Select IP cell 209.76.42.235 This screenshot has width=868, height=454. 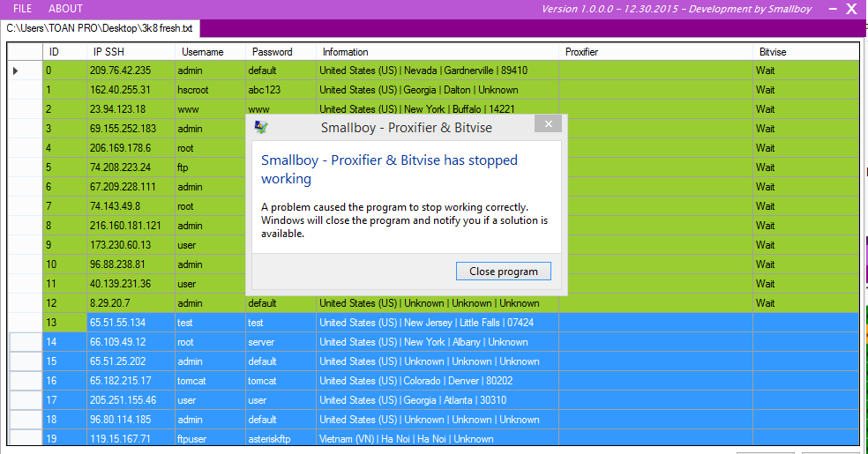(131, 71)
